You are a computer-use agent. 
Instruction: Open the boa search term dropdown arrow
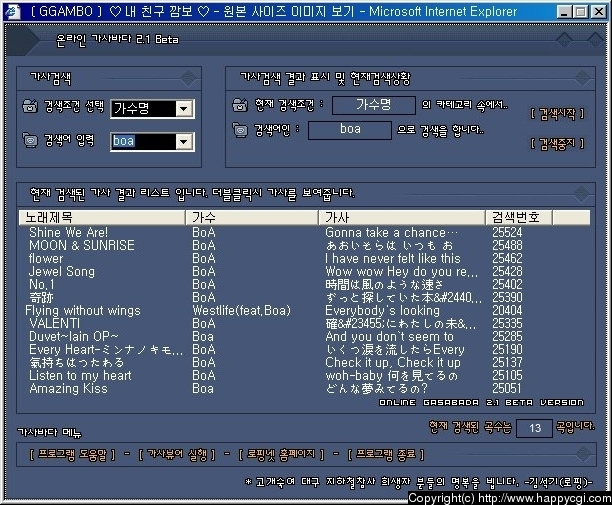click(x=184, y=142)
